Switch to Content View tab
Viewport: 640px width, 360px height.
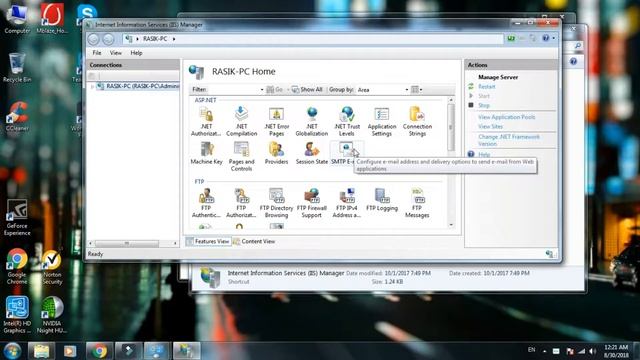(x=254, y=242)
